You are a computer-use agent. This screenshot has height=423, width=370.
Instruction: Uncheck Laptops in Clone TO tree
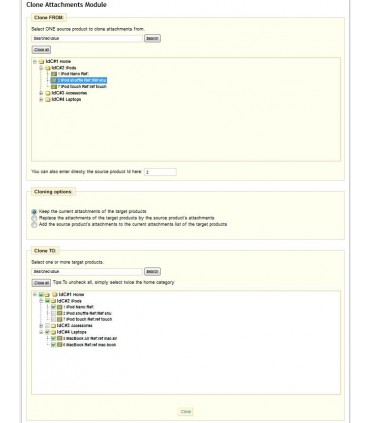47,332
